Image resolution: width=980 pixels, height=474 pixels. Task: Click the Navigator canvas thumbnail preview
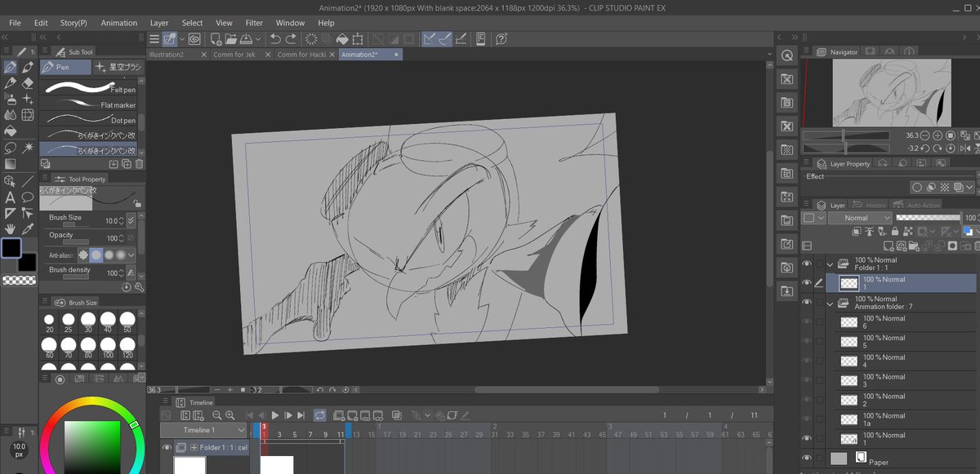point(890,93)
